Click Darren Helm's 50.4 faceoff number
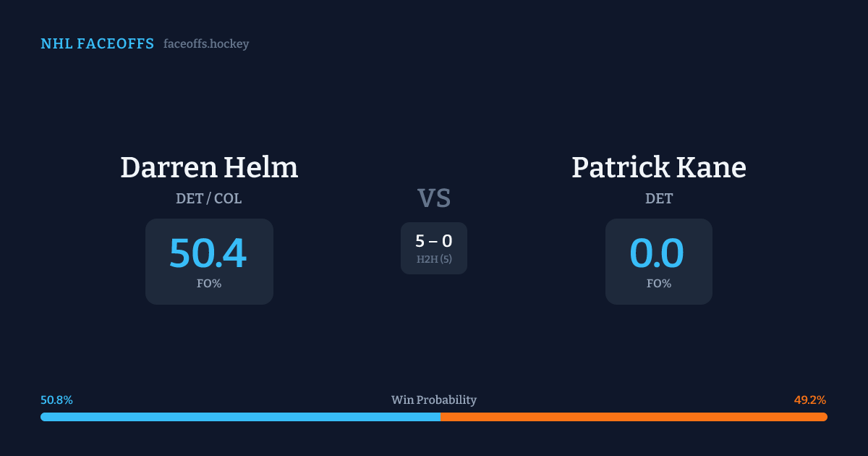Image resolution: width=868 pixels, height=456 pixels. point(208,253)
